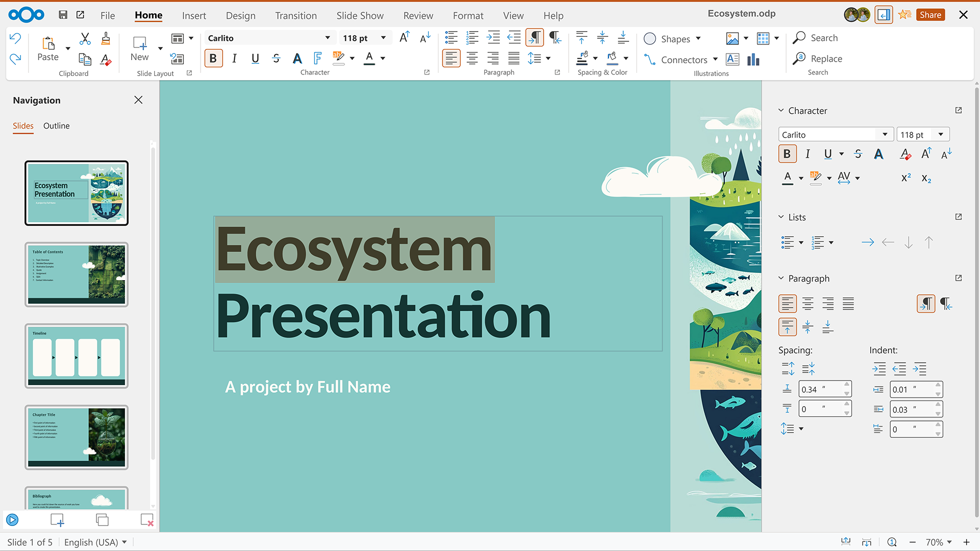Switch to the Insert ribbon tab

click(x=194, y=15)
